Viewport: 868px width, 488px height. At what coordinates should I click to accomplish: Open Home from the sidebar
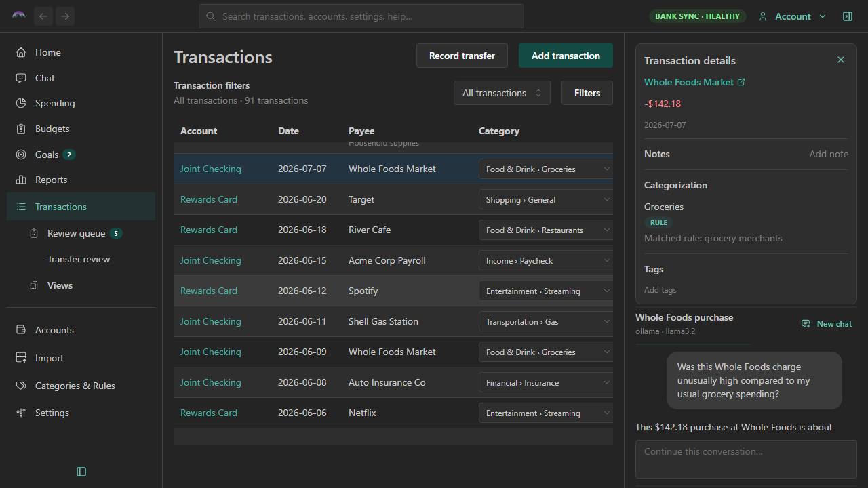[x=81, y=52]
